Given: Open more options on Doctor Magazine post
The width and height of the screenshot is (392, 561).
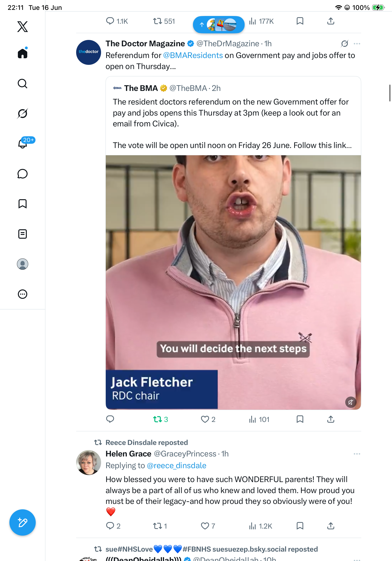Looking at the screenshot, I should [357, 44].
